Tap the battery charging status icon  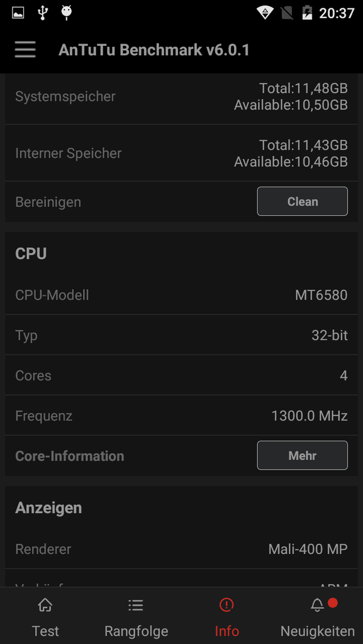[x=307, y=13]
